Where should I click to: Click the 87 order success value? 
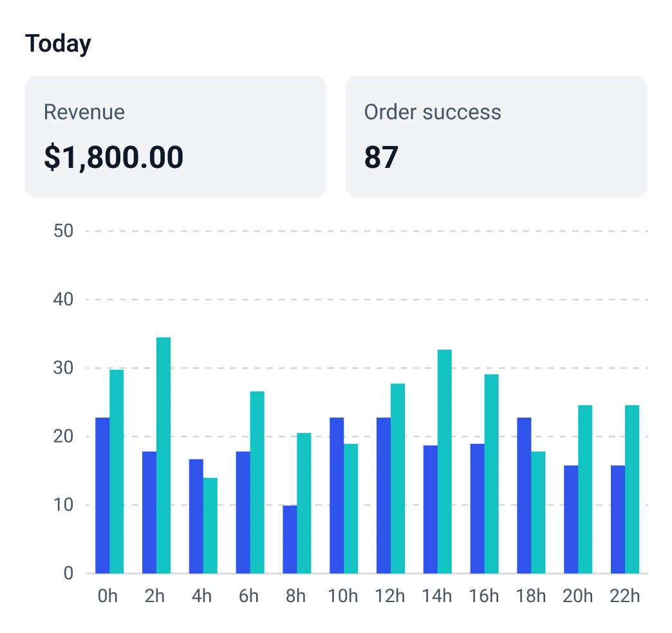click(x=381, y=158)
